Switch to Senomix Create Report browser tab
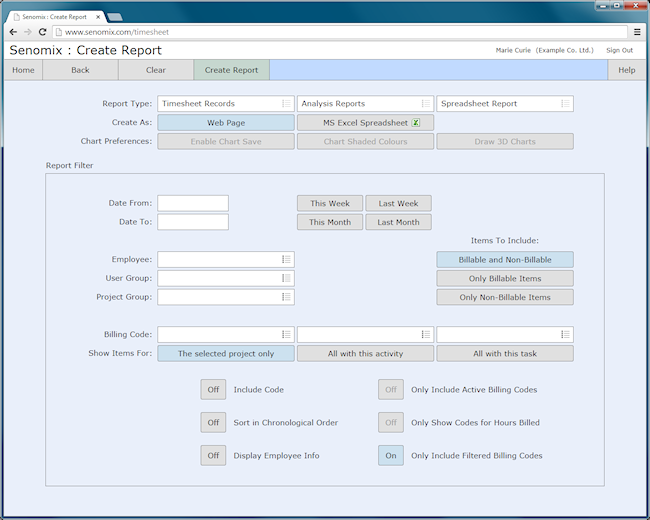The height and width of the screenshot is (520, 650). (x=55, y=17)
